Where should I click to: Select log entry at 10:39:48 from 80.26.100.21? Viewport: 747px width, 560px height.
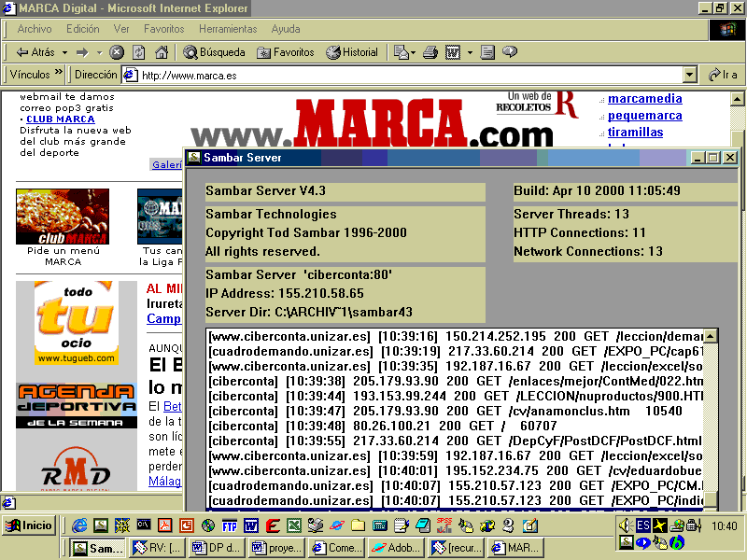455,427
